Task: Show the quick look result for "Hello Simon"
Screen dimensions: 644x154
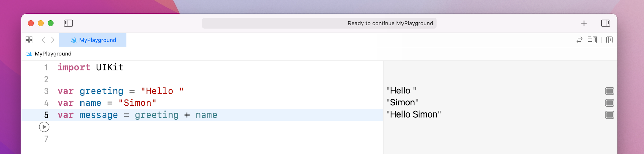Action: [x=609, y=115]
